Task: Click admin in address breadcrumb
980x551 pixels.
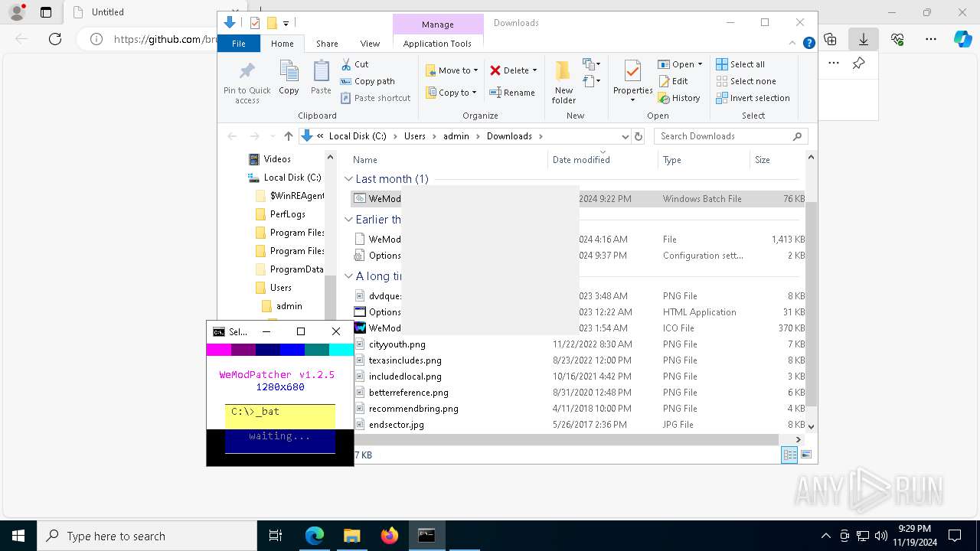Action: [456, 136]
